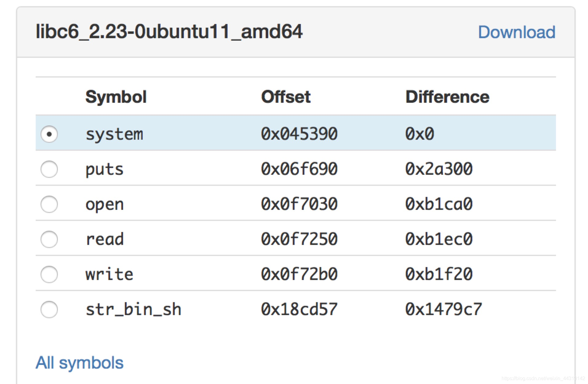The height and width of the screenshot is (384, 588).
Task: Click the system offset 0x045390
Action: pyautogui.click(x=299, y=134)
